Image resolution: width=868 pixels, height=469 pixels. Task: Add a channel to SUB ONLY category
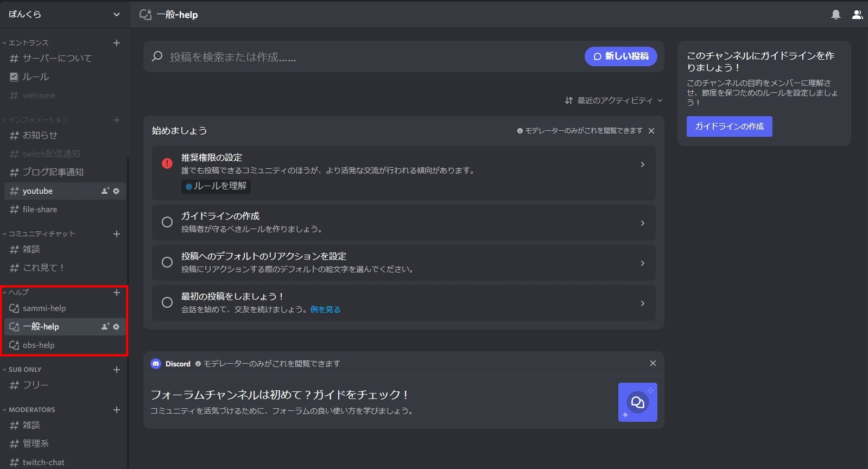click(x=117, y=370)
